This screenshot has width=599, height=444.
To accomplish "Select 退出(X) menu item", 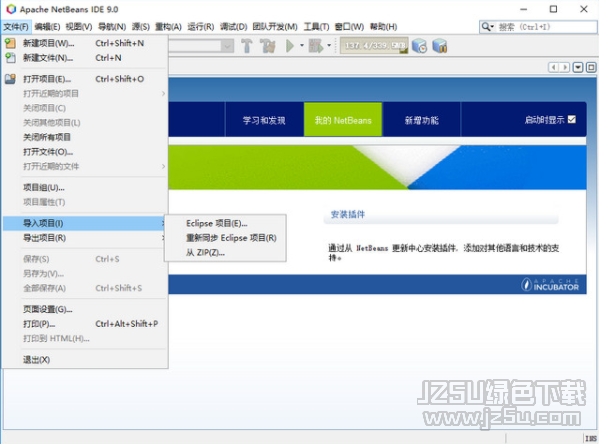I will tap(85, 360).
